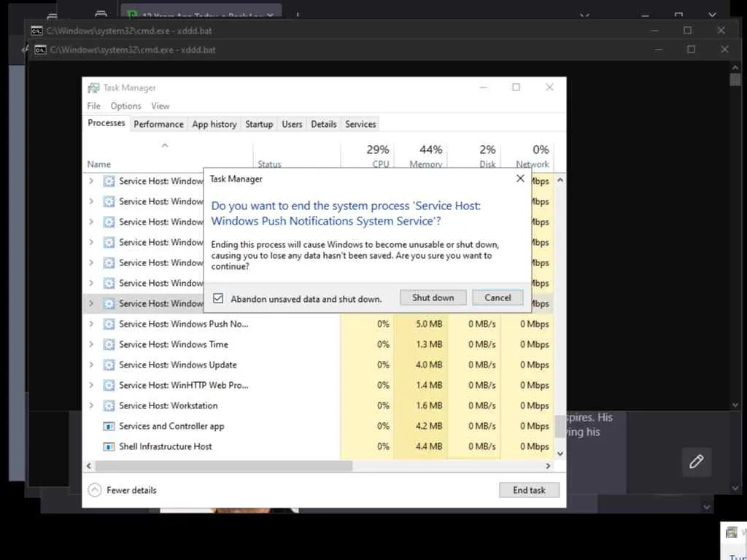
Task: Click 4.2 MB memory of Services and Controller
Action: click(429, 426)
